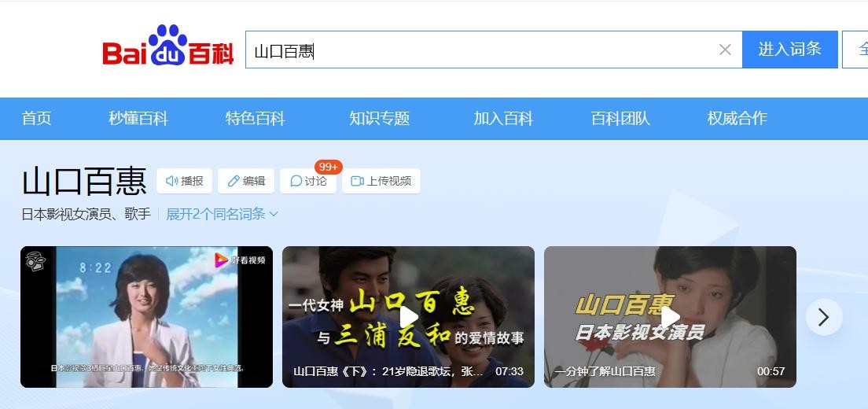Open the first video thumbnail with 8:22

pyautogui.click(x=146, y=317)
